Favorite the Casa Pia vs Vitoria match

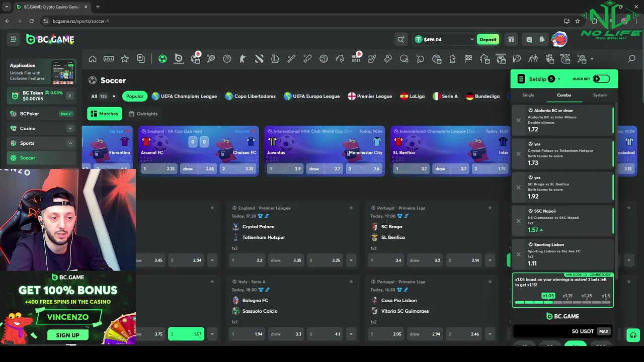pos(490,282)
